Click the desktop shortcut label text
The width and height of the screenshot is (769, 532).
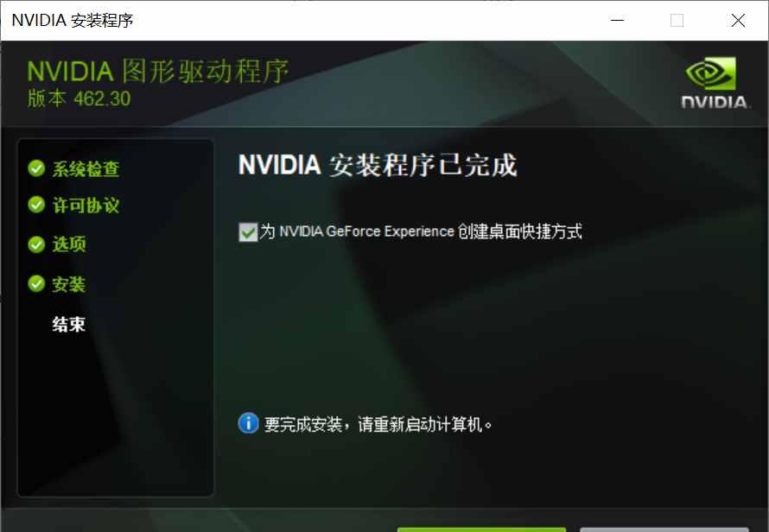(x=421, y=231)
